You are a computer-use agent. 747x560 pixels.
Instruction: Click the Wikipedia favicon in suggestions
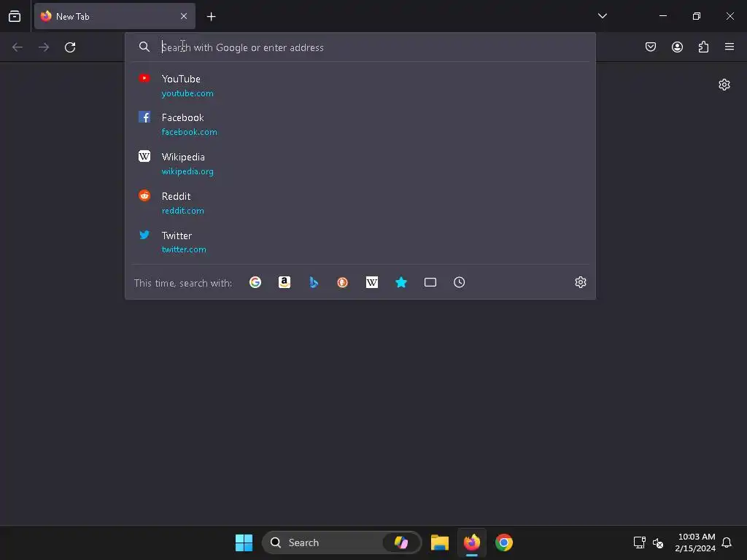tap(144, 156)
